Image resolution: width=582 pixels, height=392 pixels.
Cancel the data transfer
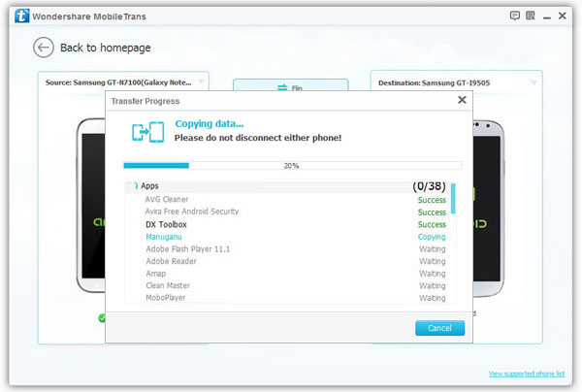click(x=439, y=329)
